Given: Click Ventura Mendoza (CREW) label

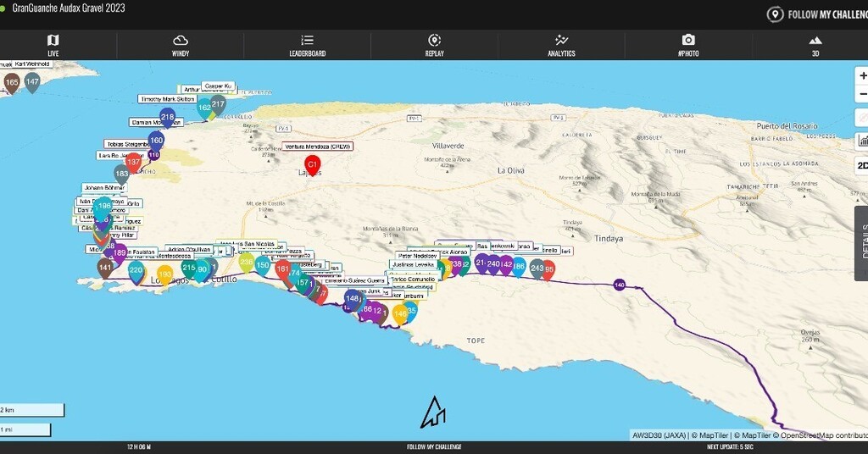Looking at the screenshot, I should 318,147.
